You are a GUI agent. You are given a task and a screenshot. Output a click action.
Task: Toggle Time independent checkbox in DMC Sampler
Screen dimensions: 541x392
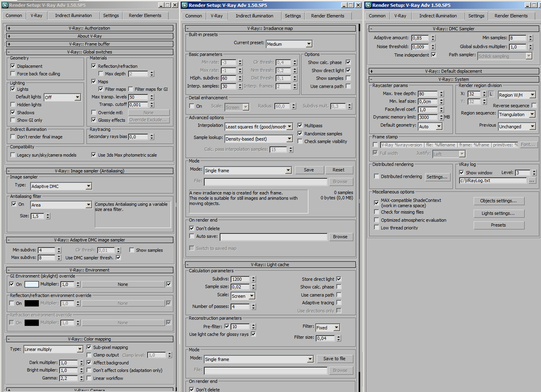434,55
